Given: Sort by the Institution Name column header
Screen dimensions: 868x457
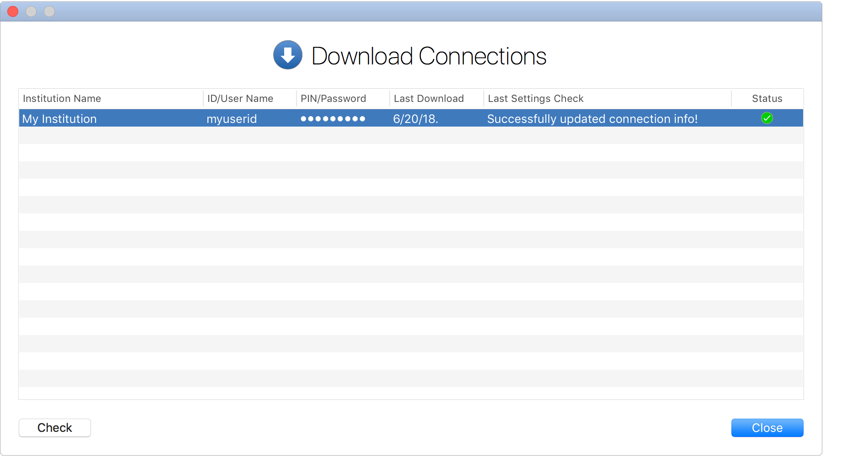Looking at the screenshot, I should (62, 98).
